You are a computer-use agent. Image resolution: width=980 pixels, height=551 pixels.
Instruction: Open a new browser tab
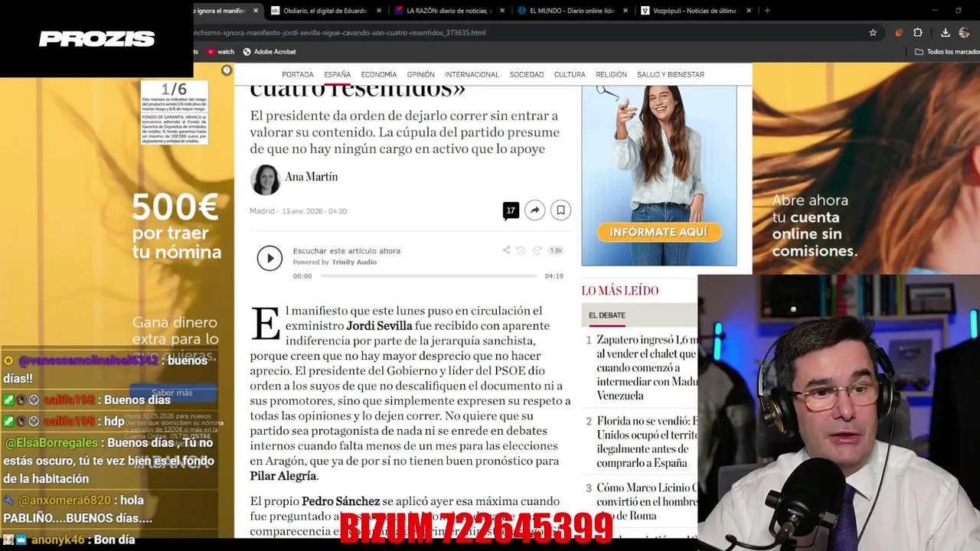point(767,11)
